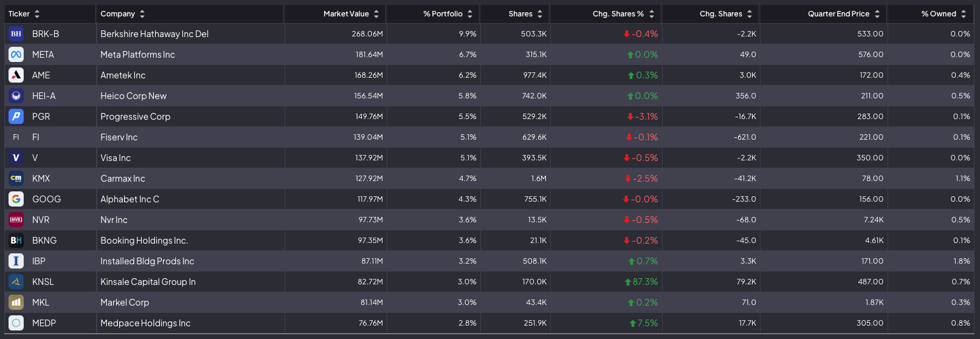Click the Alphabet Google G logo icon
This screenshot has height=339, width=980.
click(x=16, y=199)
